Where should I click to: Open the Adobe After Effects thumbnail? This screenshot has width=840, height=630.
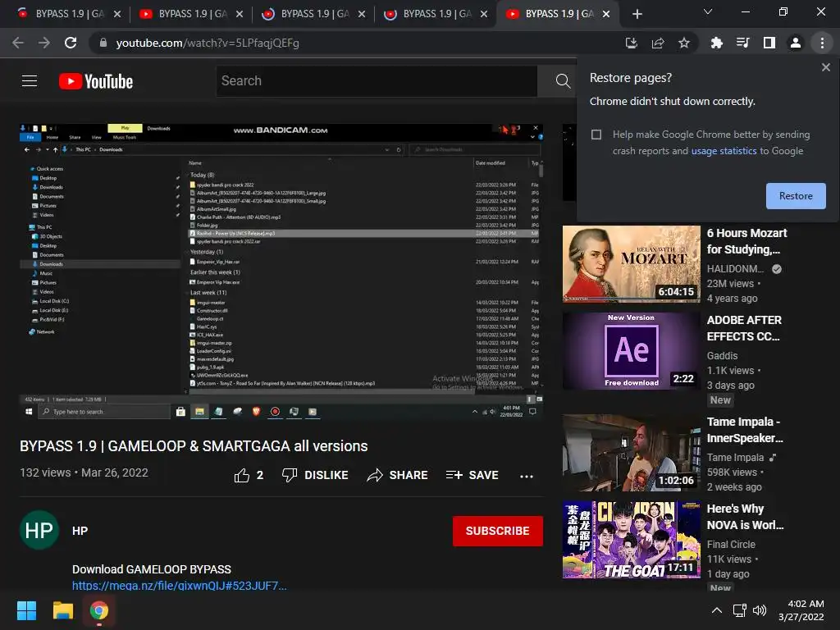tap(631, 351)
